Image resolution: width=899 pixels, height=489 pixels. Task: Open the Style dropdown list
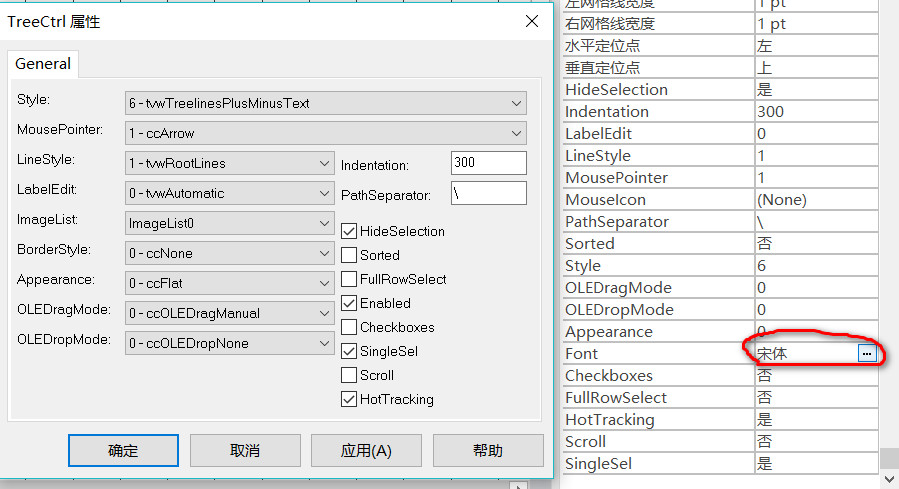[326, 103]
